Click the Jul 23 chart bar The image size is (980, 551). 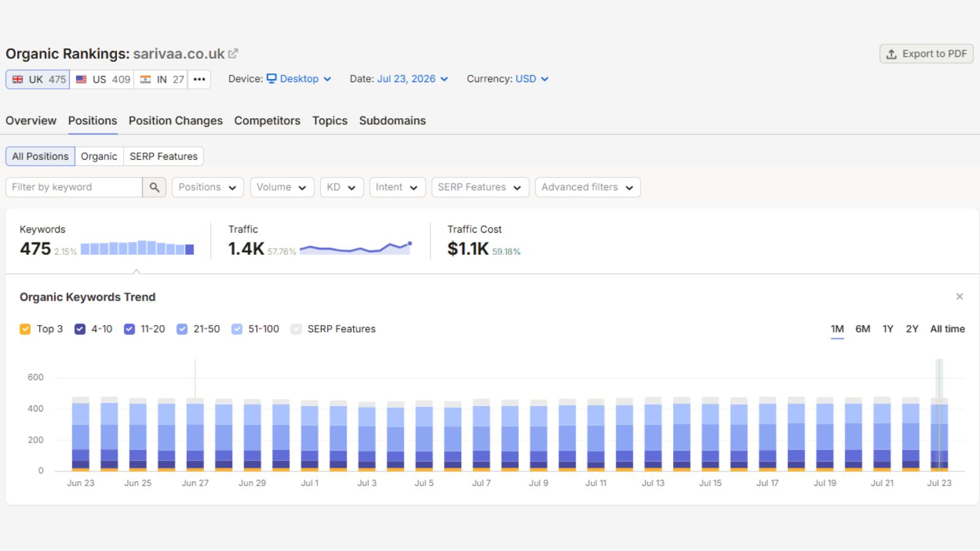940,435
